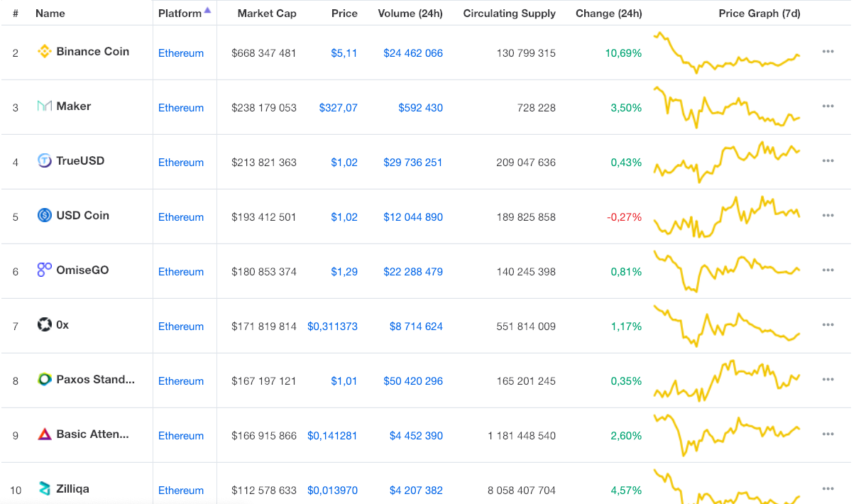
Task: Click Ethereum platform link in Binance Coin row
Action: (181, 53)
